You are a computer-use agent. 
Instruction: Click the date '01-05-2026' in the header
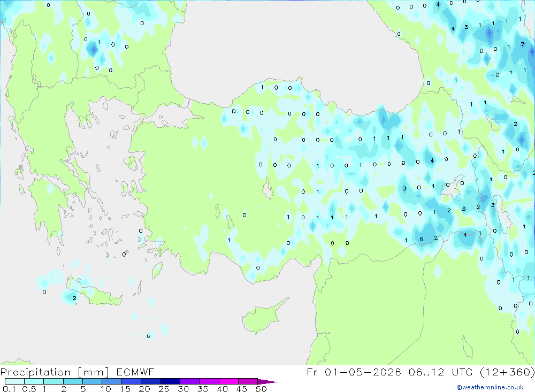(363, 372)
